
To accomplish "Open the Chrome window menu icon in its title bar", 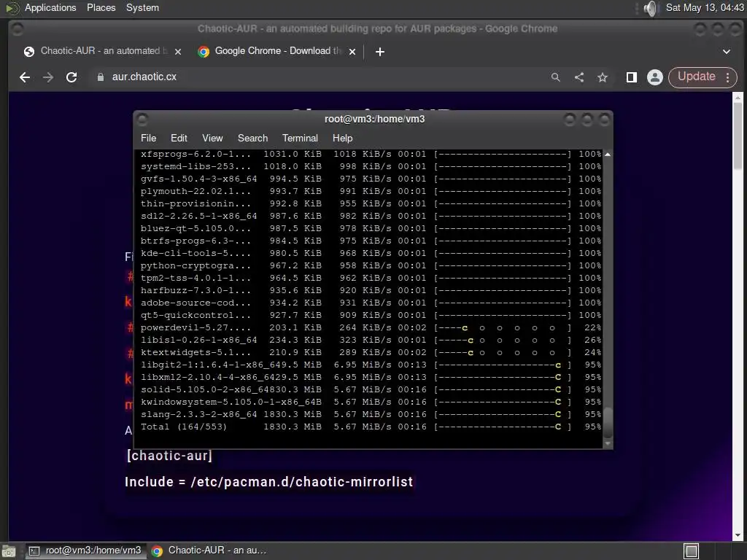I will pyautogui.click(x=18, y=29).
